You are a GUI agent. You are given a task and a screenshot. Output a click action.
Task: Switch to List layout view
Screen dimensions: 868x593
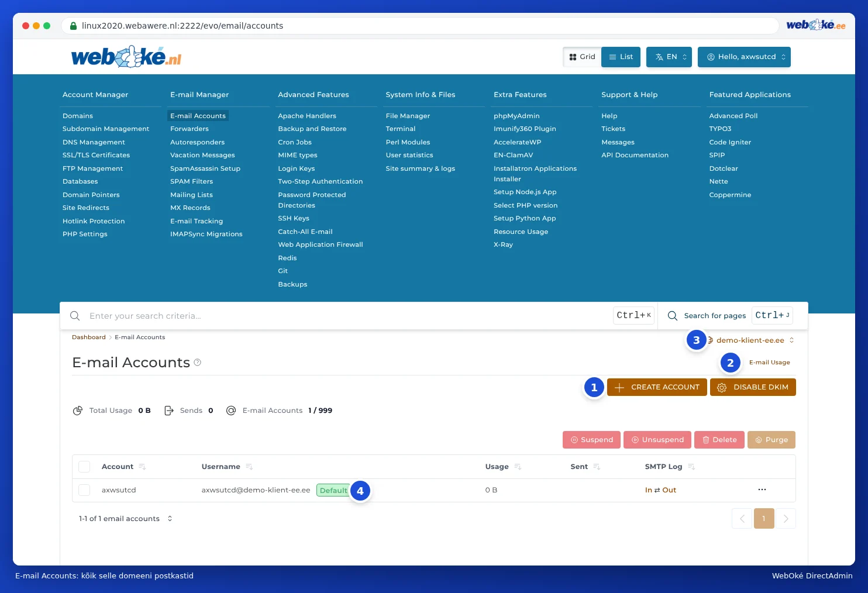621,57
